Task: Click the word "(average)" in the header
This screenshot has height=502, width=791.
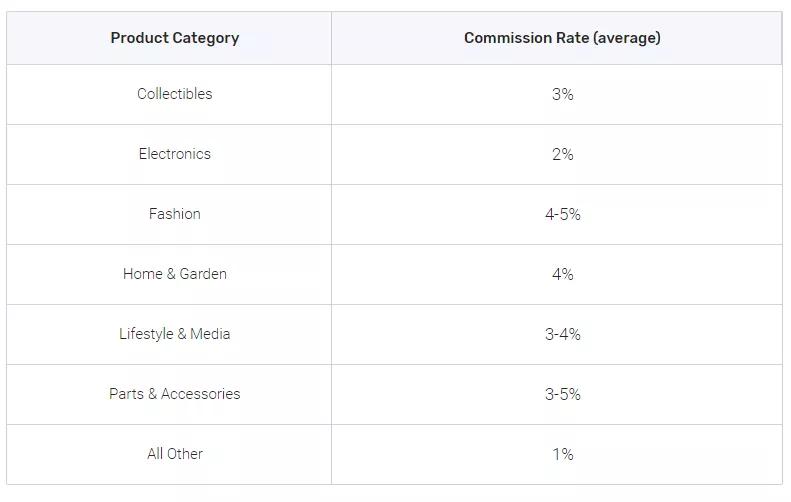Action: 627,38
